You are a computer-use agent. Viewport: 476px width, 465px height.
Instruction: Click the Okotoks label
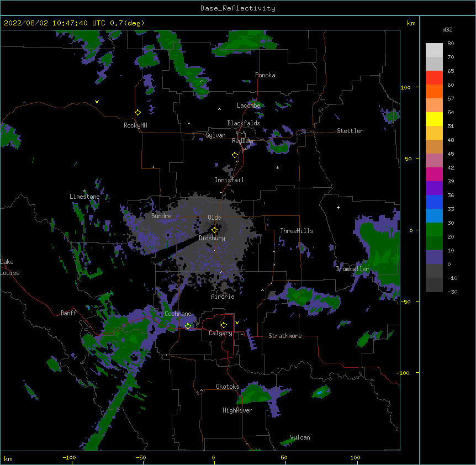point(228,387)
